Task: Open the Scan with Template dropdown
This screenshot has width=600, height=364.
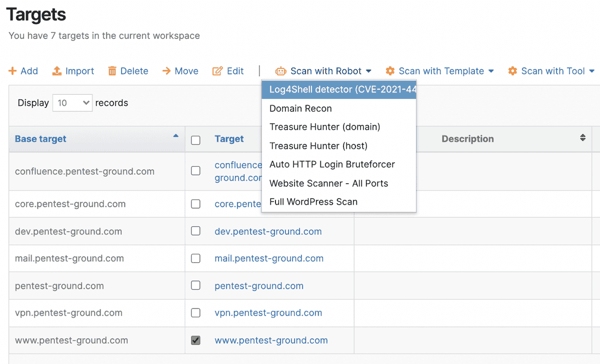Action: [x=440, y=71]
